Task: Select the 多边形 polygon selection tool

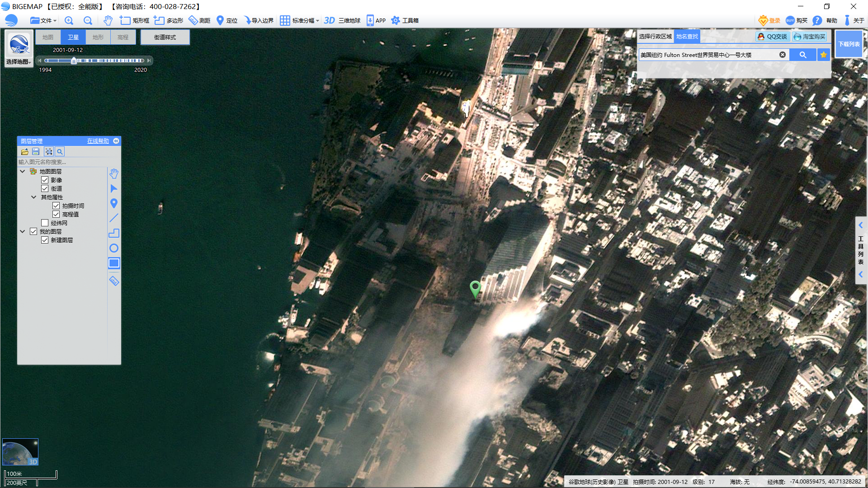Action: [168, 20]
